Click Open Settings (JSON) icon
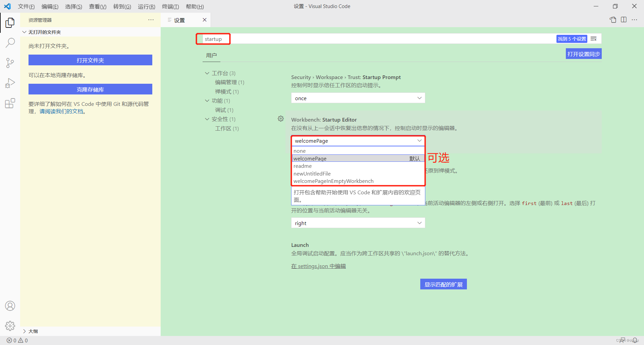The width and height of the screenshot is (644, 345). 613,20
